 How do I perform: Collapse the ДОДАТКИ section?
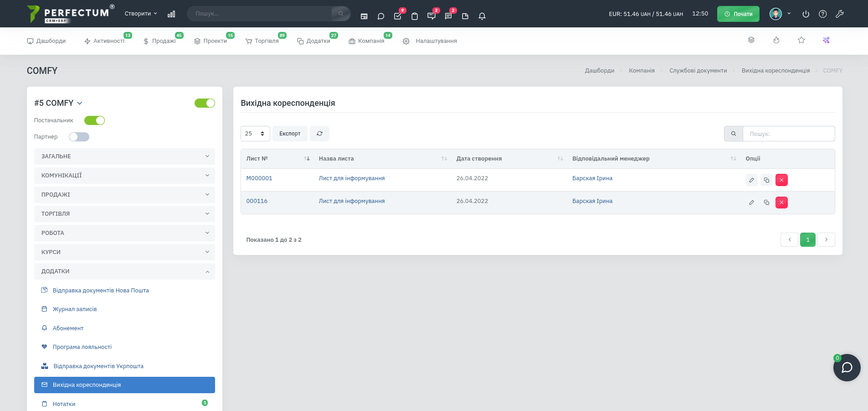pos(124,271)
